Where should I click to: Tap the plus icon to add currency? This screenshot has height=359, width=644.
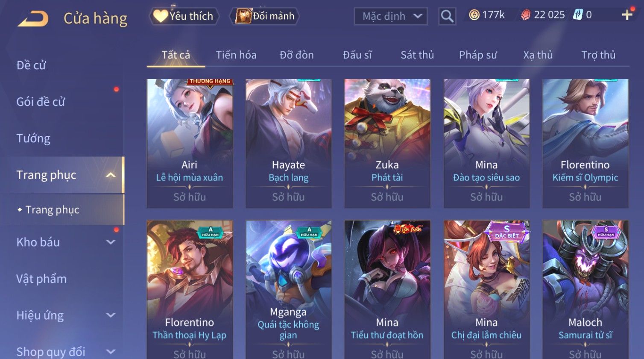627,15
